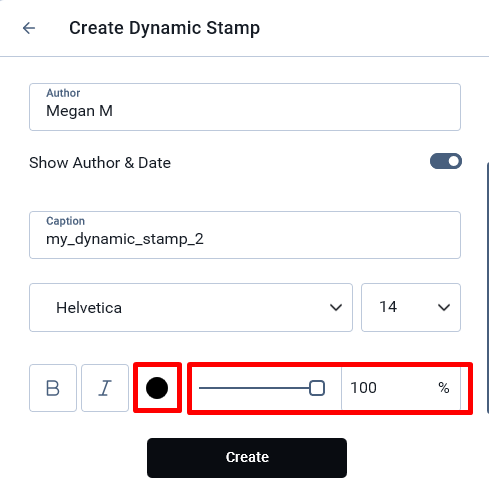Open the black text color picker
This screenshot has height=501, width=489.
coord(157,388)
